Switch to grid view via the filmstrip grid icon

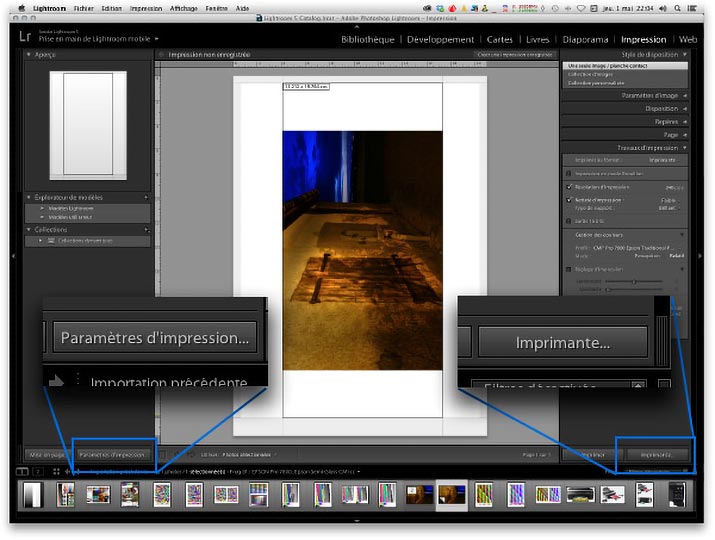tap(56, 471)
